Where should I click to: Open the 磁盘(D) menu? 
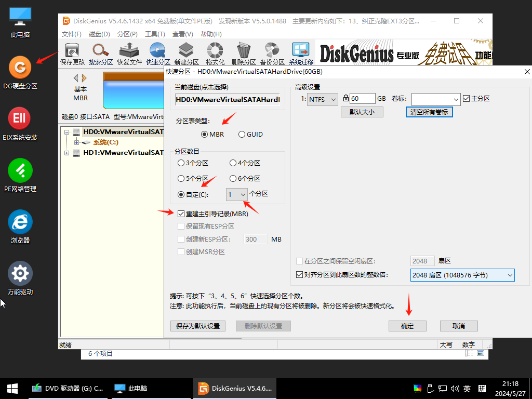point(99,34)
